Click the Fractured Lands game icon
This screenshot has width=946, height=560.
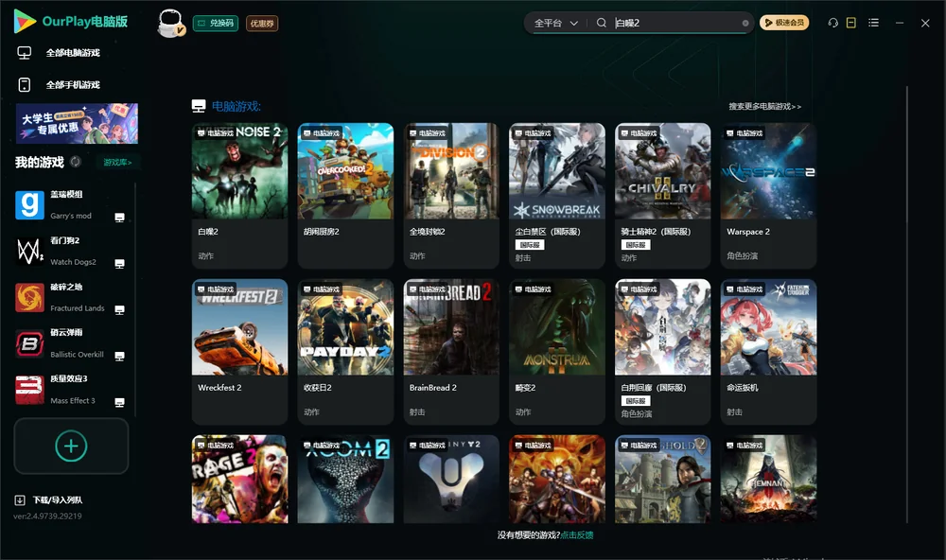pyautogui.click(x=29, y=297)
